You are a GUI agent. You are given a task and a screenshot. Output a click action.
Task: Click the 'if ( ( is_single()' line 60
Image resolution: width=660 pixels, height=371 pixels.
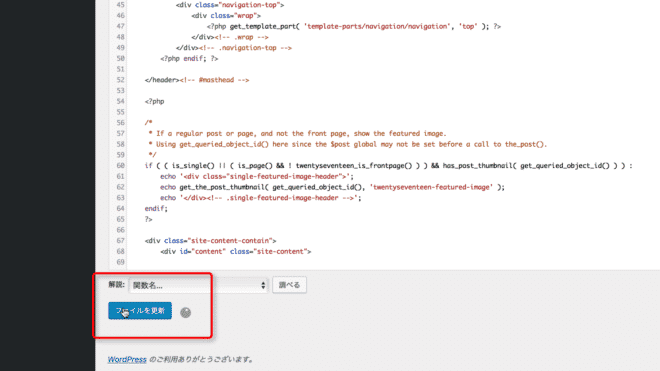point(388,166)
